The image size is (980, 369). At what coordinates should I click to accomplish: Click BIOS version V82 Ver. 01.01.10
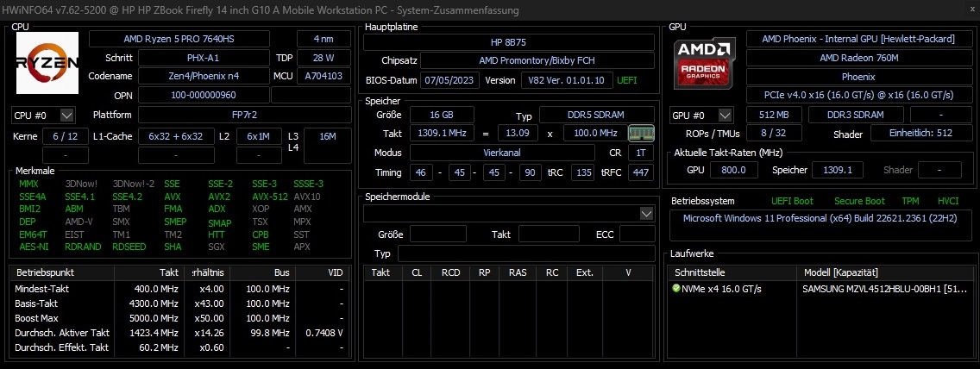click(x=567, y=80)
